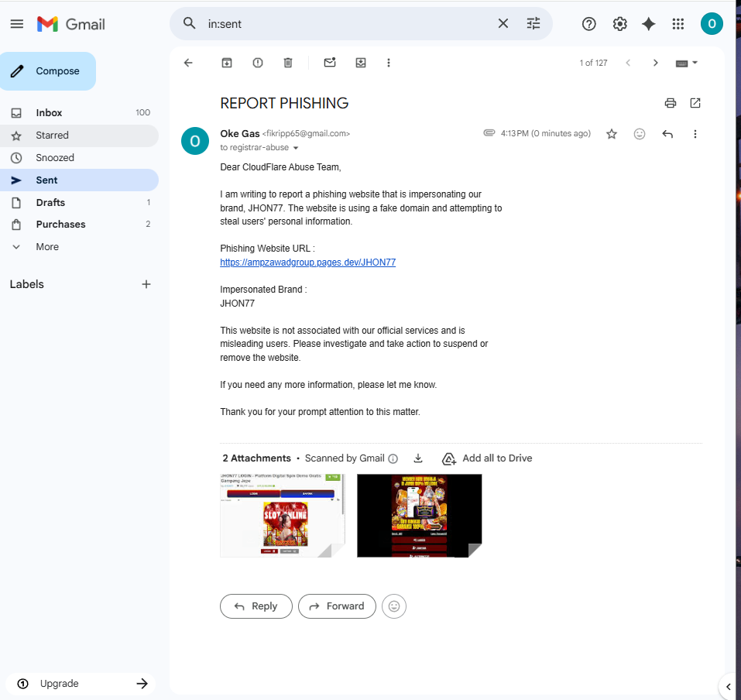
Task: Go to the older message arrow
Action: pos(655,63)
